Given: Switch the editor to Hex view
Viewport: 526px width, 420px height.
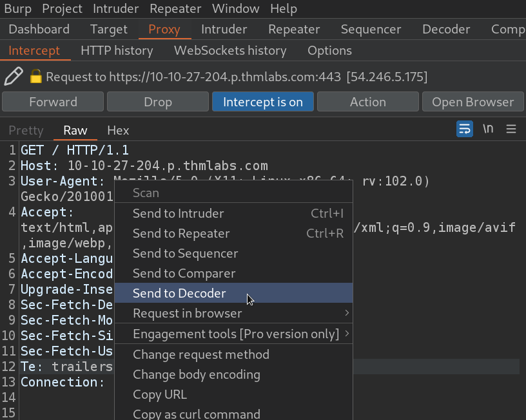Looking at the screenshot, I should [x=118, y=130].
